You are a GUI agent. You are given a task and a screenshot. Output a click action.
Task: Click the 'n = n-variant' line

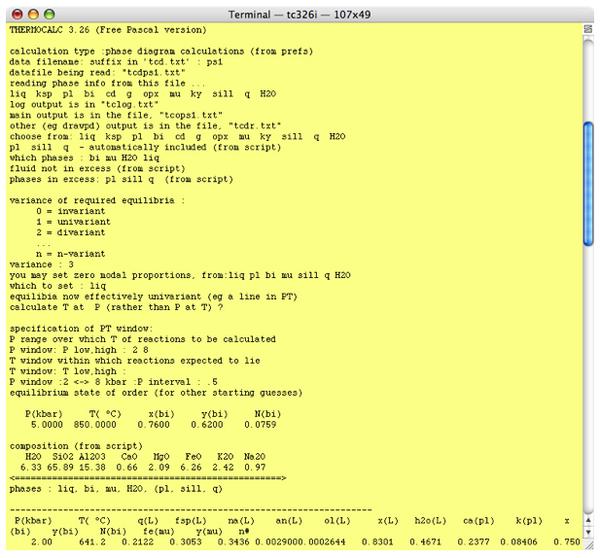coord(70,254)
